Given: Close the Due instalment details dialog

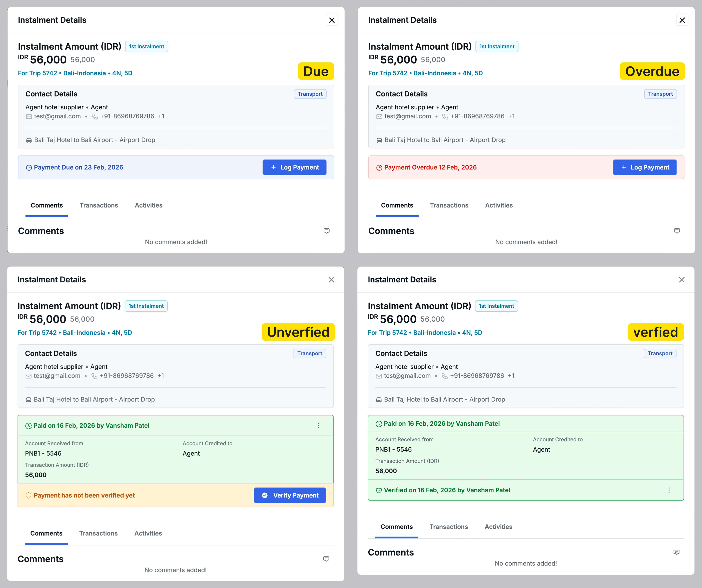Looking at the screenshot, I should (x=332, y=20).
